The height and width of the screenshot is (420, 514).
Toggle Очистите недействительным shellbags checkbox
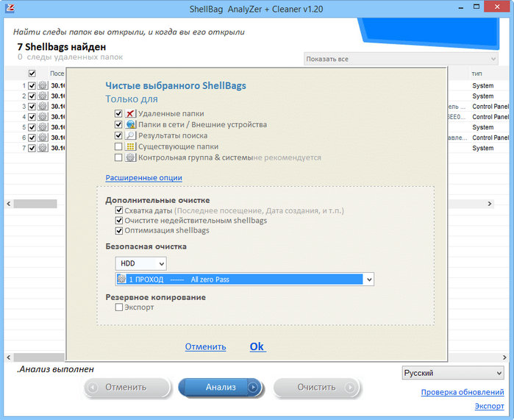[119, 221]
